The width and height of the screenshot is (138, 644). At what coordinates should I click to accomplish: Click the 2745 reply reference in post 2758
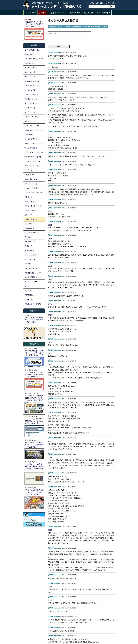(50, 587)
